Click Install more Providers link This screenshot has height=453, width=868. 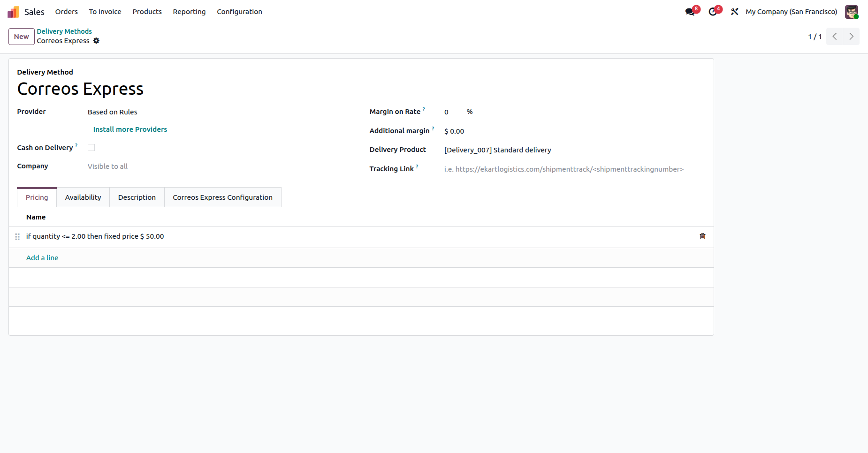pos(130,129)
